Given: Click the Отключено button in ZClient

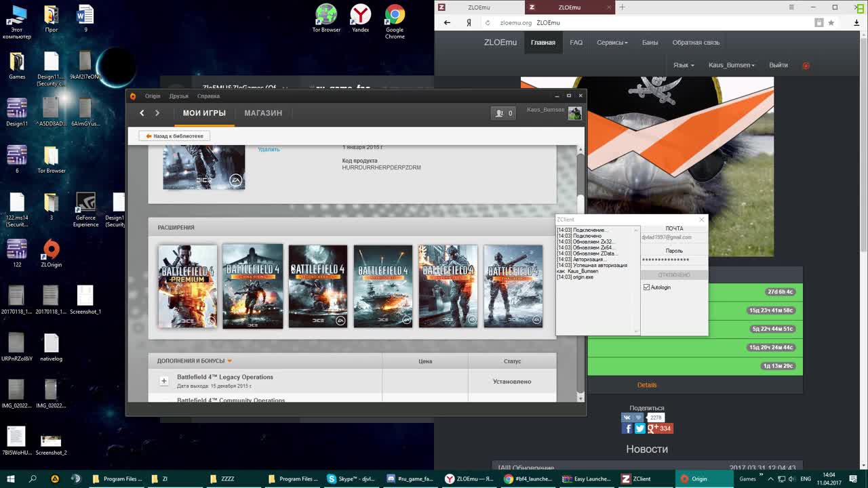Looking at the screenshot, I should pyautogui.click(x=673, y=275).
